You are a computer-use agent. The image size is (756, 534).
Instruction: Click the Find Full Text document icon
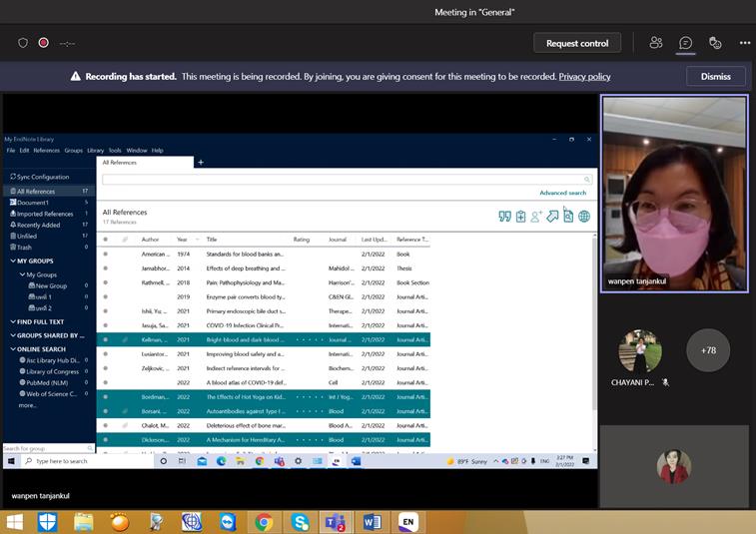[x=568, y=217]
